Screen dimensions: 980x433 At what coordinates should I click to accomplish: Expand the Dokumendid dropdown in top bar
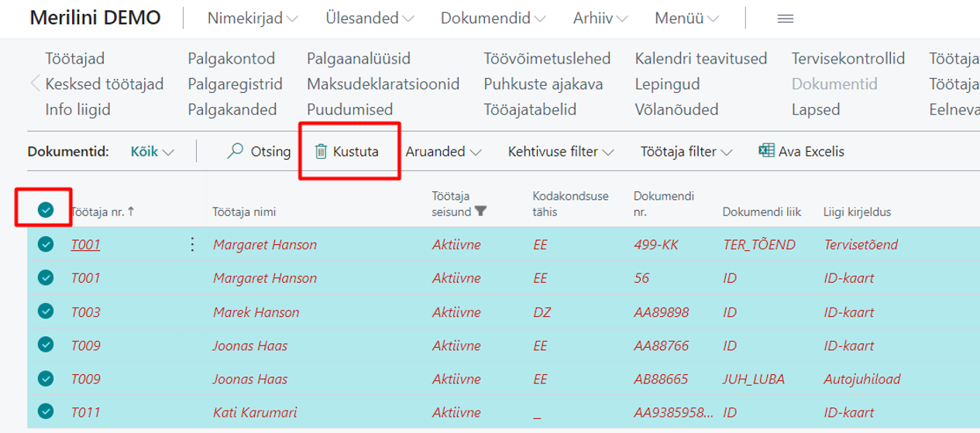[x=493, y=19]
